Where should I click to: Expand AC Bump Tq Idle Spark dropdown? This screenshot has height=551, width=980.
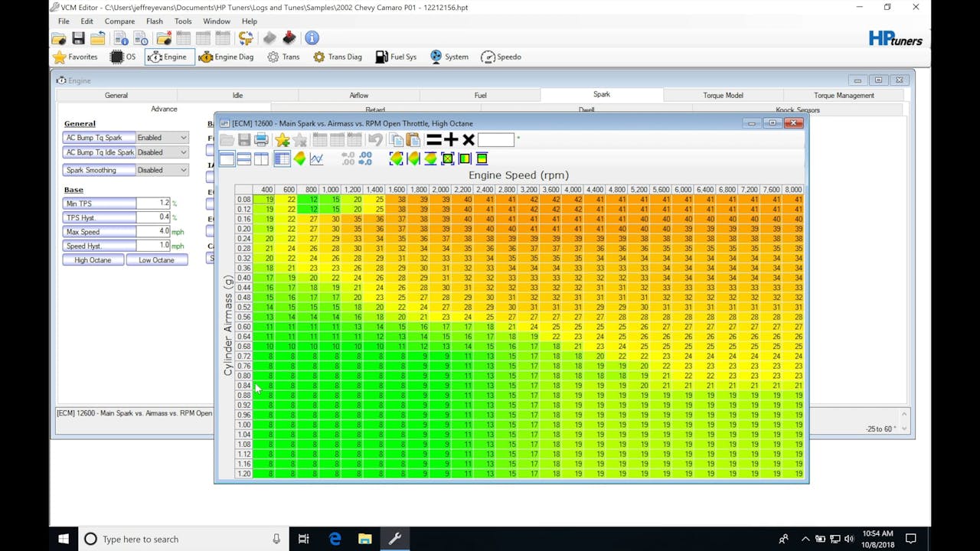click(x=162, y=152)
